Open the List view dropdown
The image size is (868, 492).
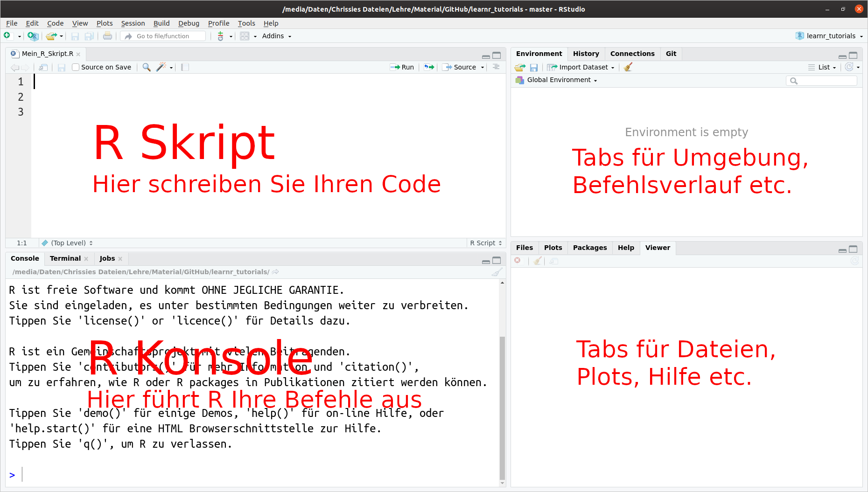[x=823, y=67]
